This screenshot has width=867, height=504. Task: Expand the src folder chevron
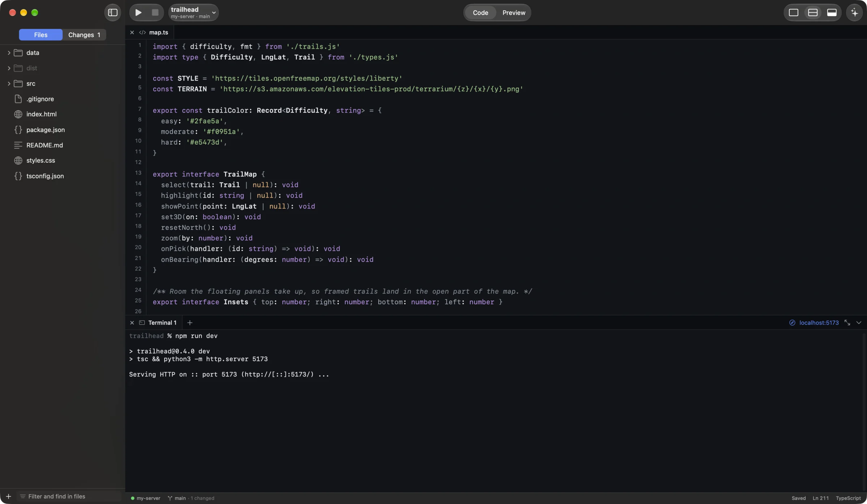click(9, 83)
